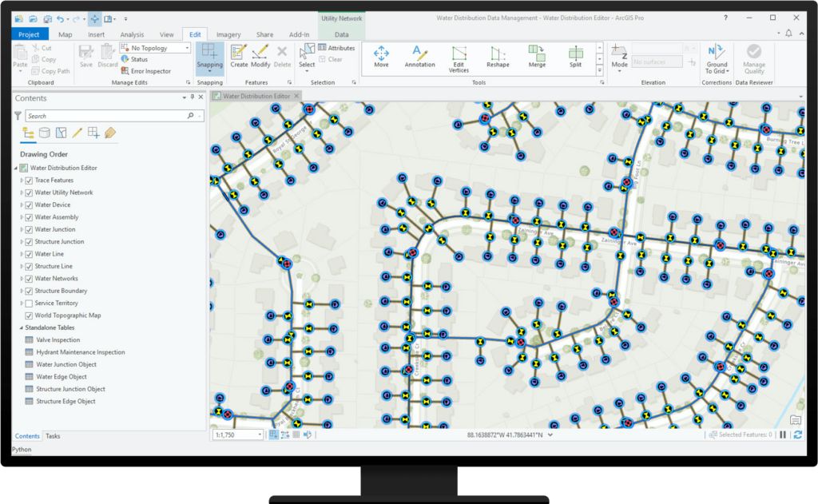
Task: Expand the Water Networks layer
Action: click(x=22, y=279)
